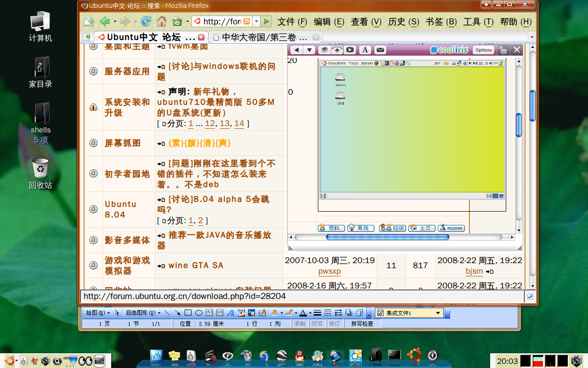This screenshot has width=588, height=368.
Task: Toggle checkbox at status bar right end
Action: coord(530,297)
